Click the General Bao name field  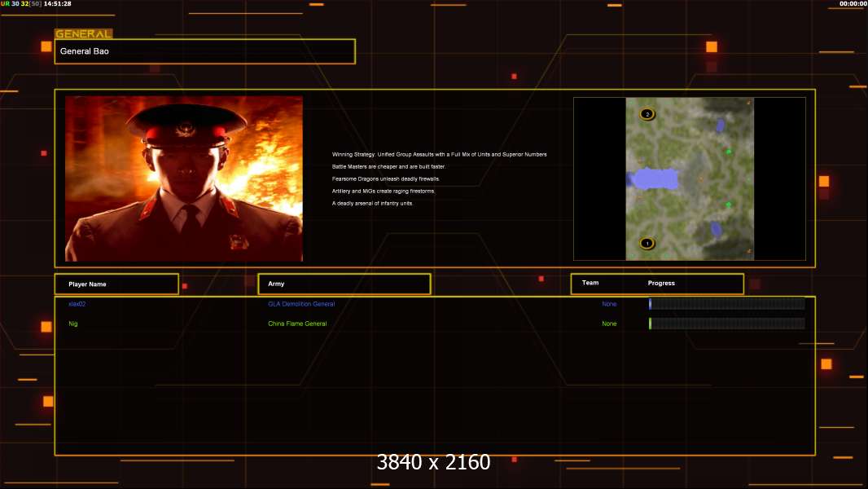pyautogui.click(x=205, y=51)
